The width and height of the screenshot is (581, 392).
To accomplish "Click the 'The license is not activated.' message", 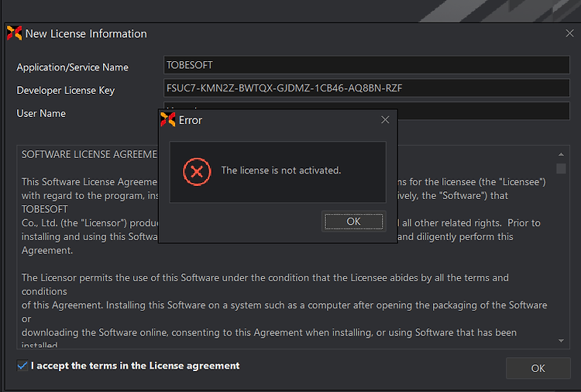I will (281, 170).
